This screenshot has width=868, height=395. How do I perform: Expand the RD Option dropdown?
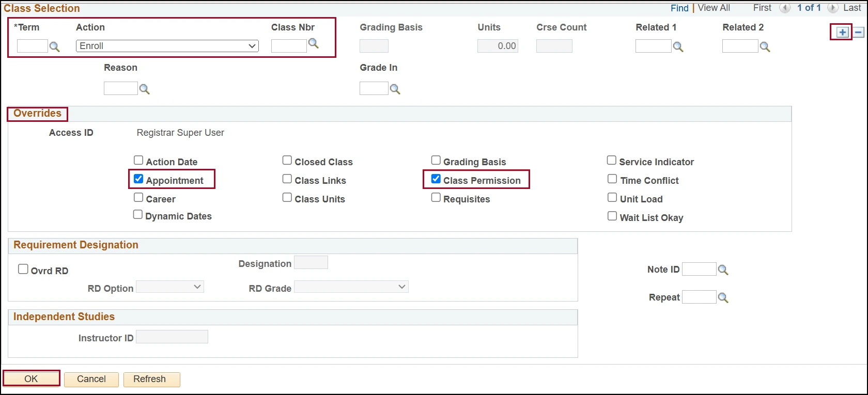tap(169, 287)
